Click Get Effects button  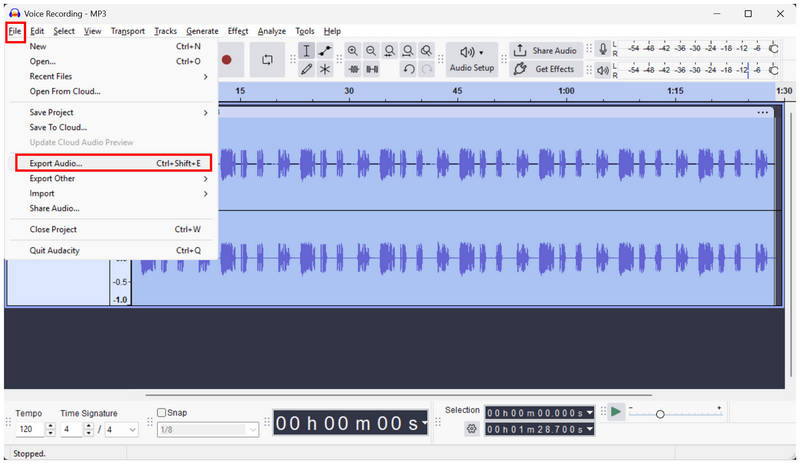pyautogui.click(x=546, y=69)
